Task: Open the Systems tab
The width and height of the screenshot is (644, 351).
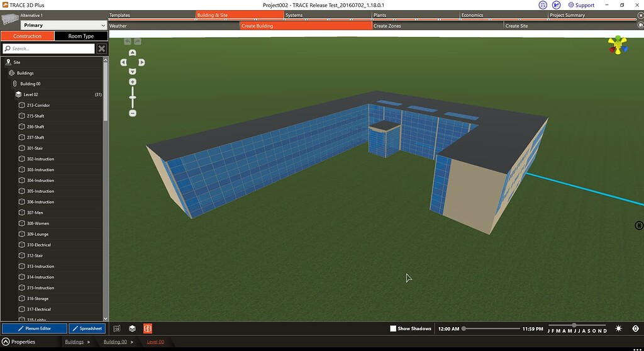Action: click(294, 15)
